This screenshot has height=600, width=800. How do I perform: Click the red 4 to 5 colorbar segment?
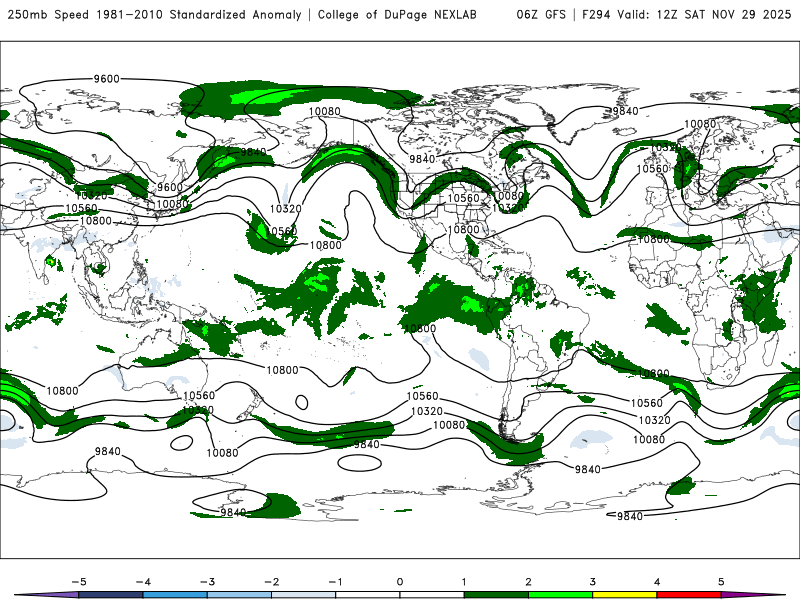[x=689, y=595]
